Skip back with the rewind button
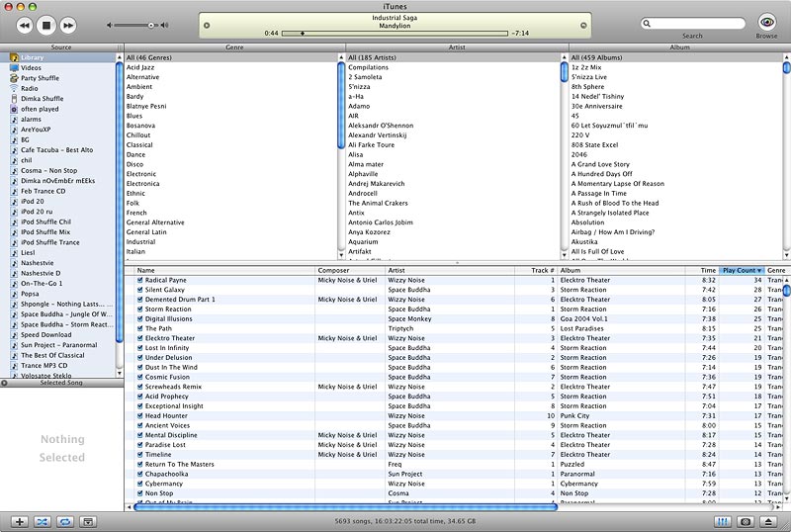Viewport: 791px width, 532px height. (24, 26)
